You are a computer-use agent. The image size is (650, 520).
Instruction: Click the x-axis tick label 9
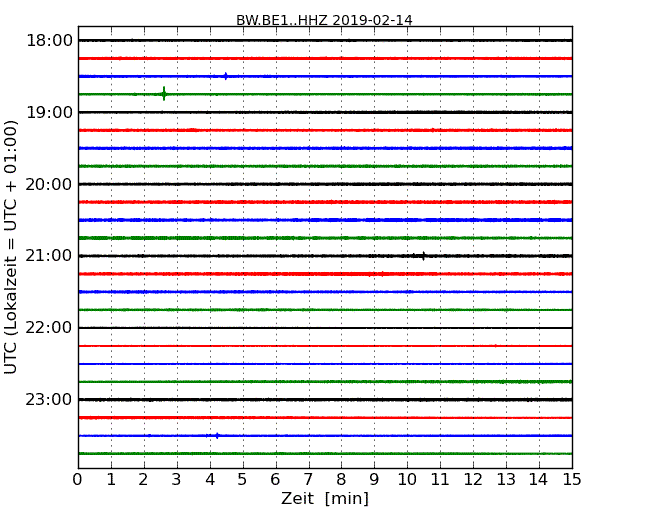coord(374,479)
